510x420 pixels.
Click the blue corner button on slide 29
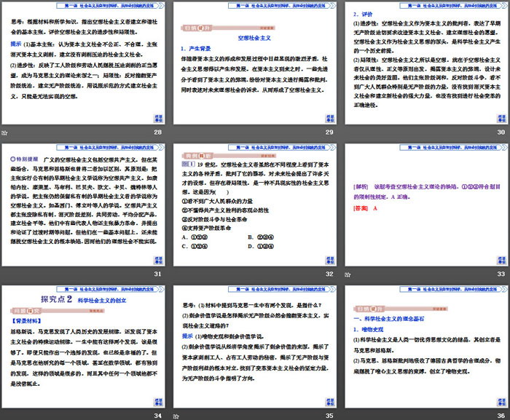pos(330,118)
